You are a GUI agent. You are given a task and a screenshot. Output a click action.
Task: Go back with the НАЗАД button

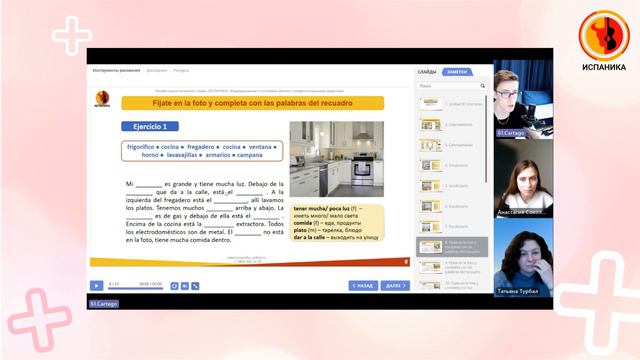(363, 286)
